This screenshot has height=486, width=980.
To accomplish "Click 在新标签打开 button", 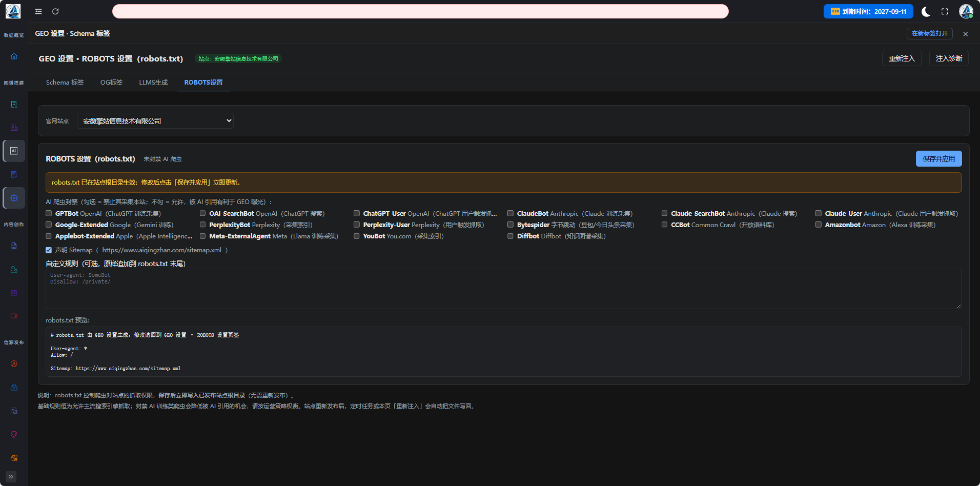I will [929, 33].
